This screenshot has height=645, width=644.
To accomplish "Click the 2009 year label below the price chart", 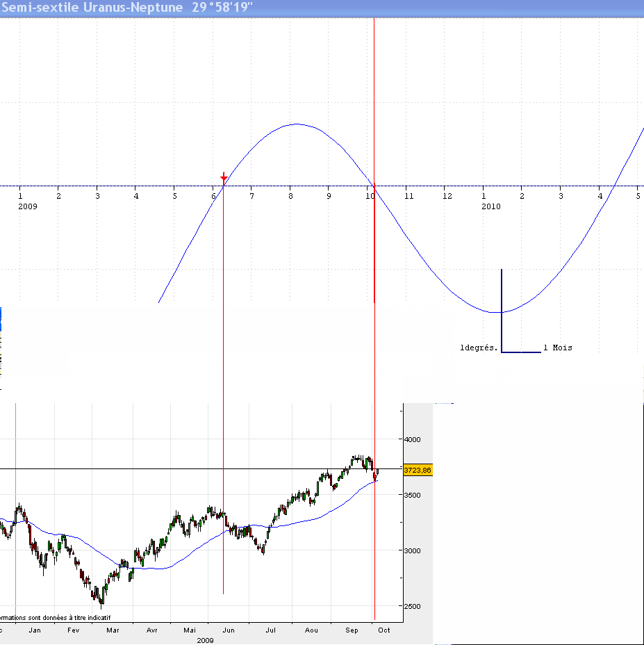I will 205,639.
